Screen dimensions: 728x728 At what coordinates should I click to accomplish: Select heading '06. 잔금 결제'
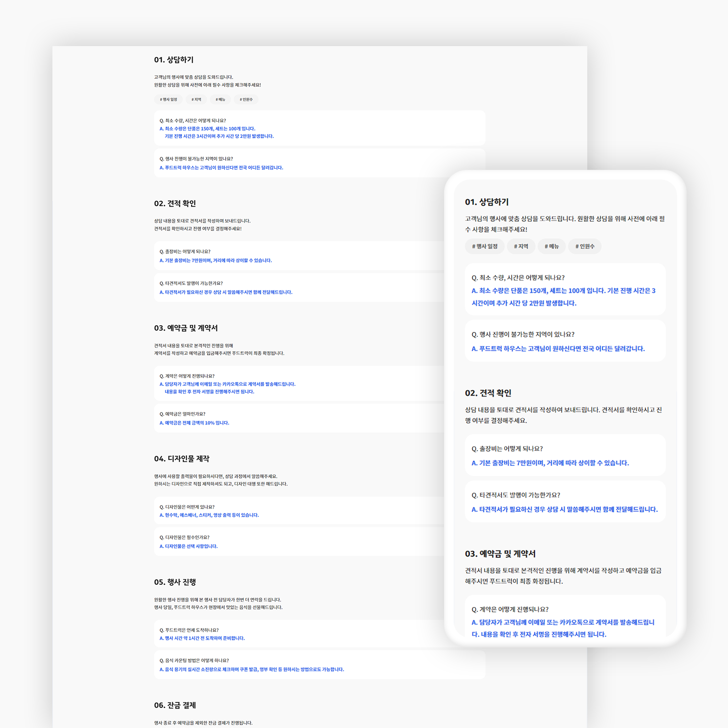(175, 705)
